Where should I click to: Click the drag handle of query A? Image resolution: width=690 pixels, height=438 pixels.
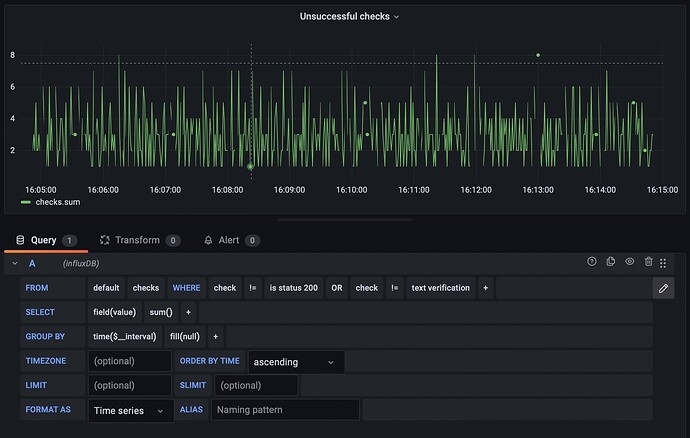coord(663,262)
